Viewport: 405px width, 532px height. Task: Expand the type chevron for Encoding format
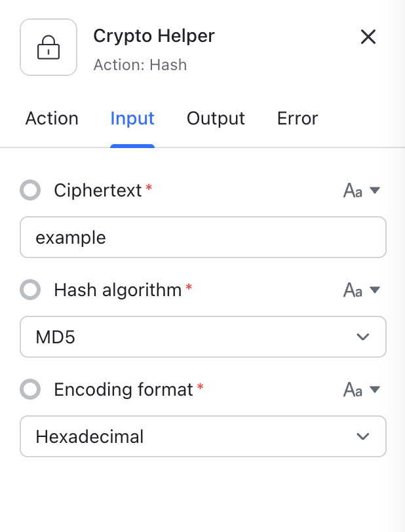pyautogui.click(x=374, y=389)
